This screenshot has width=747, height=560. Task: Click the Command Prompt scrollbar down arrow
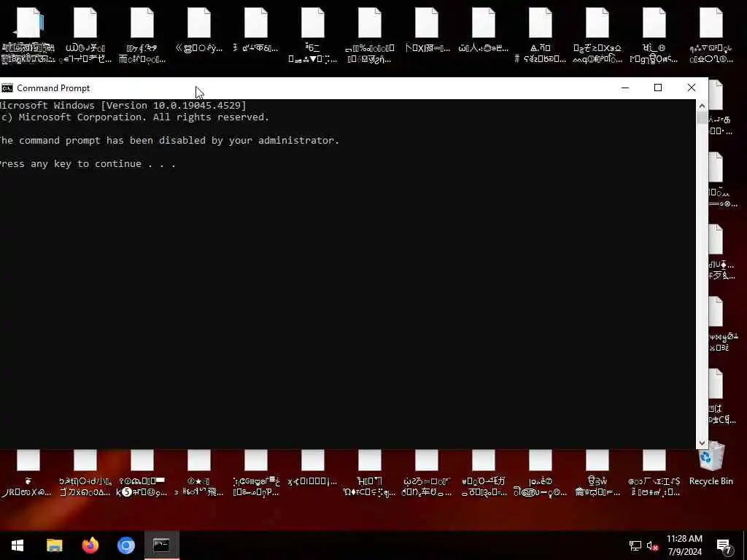(x=702, y=443)
